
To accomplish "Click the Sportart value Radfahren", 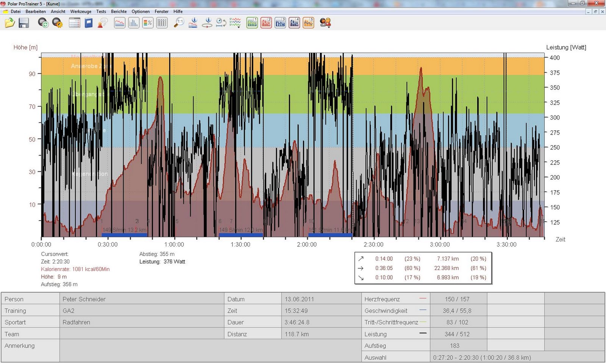I will pyautogui.click(x=77, y=322).
